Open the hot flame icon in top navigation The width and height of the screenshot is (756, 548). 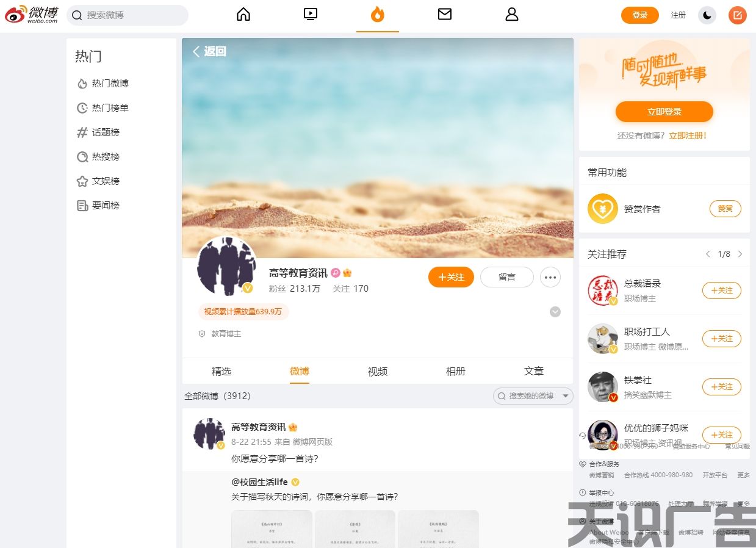tap(378, 14)
